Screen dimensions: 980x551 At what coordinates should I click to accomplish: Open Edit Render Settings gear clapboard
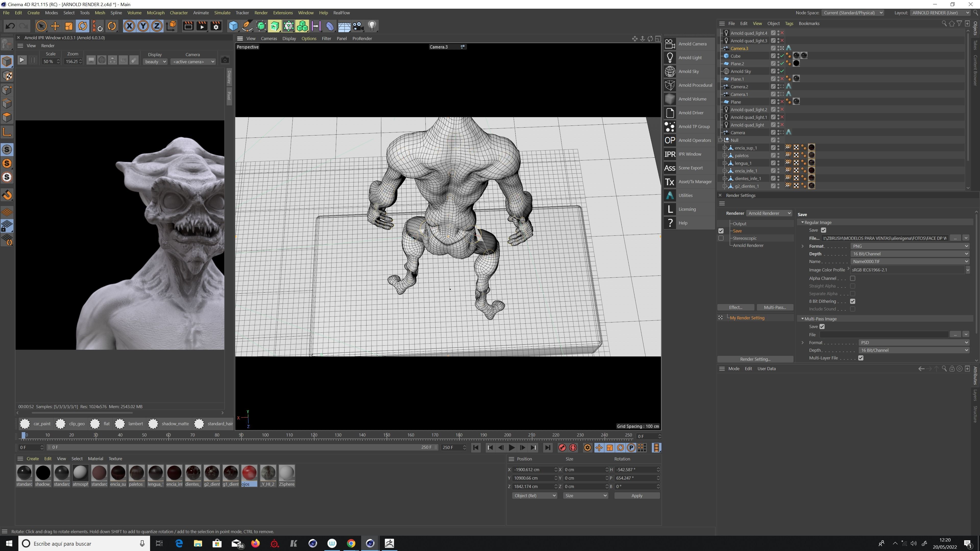(x=216, y=26)
